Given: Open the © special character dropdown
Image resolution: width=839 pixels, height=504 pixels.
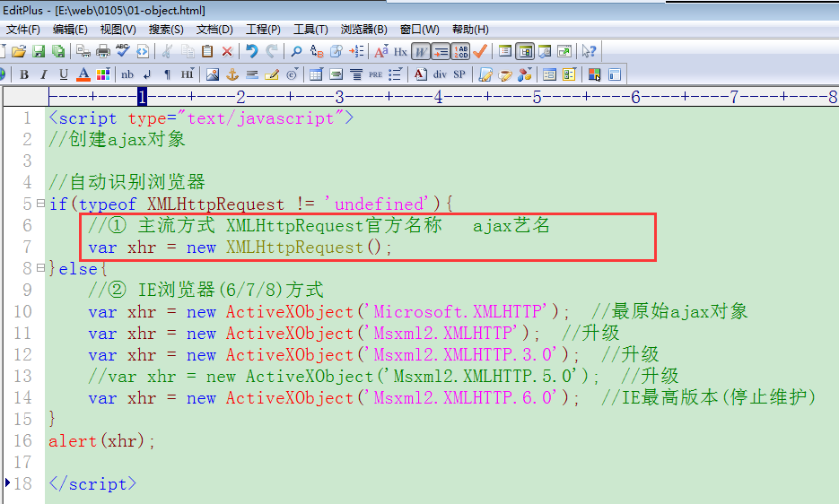Looking at the screenshot, I should (292, 74).
